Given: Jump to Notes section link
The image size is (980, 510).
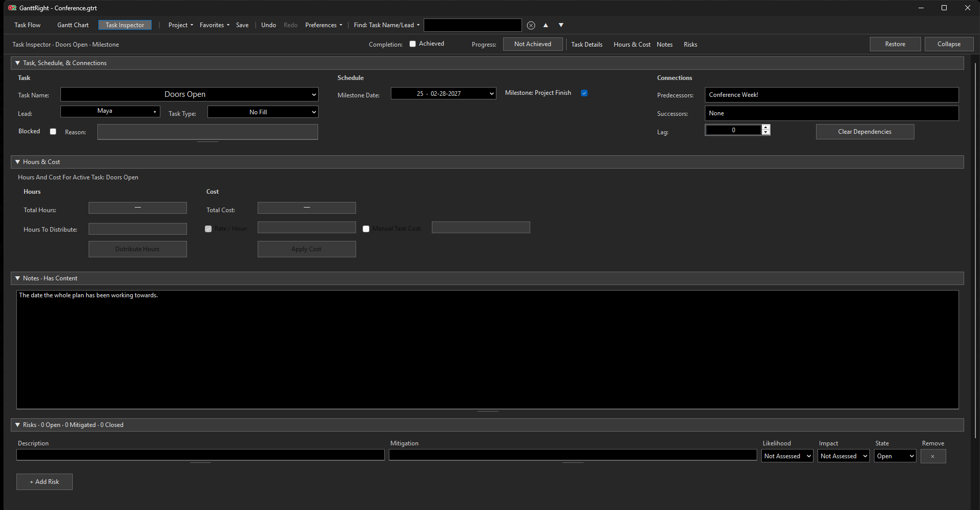Looking at the screenshot, I should (x=664, y=45).
